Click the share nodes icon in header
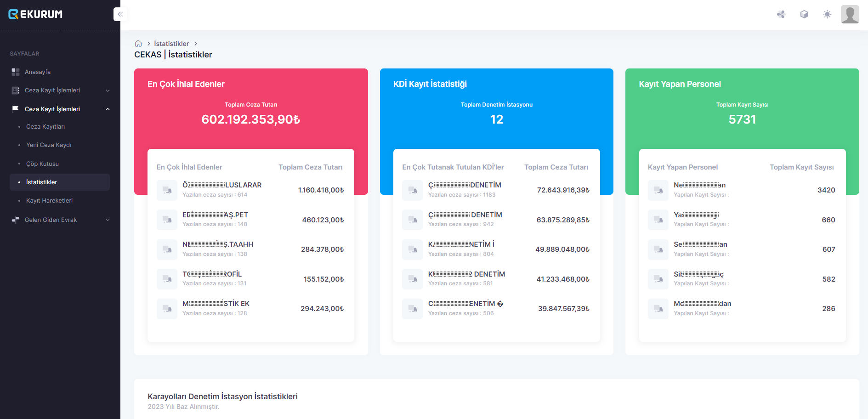The image size is (868, 419). [x=781, y=14]
